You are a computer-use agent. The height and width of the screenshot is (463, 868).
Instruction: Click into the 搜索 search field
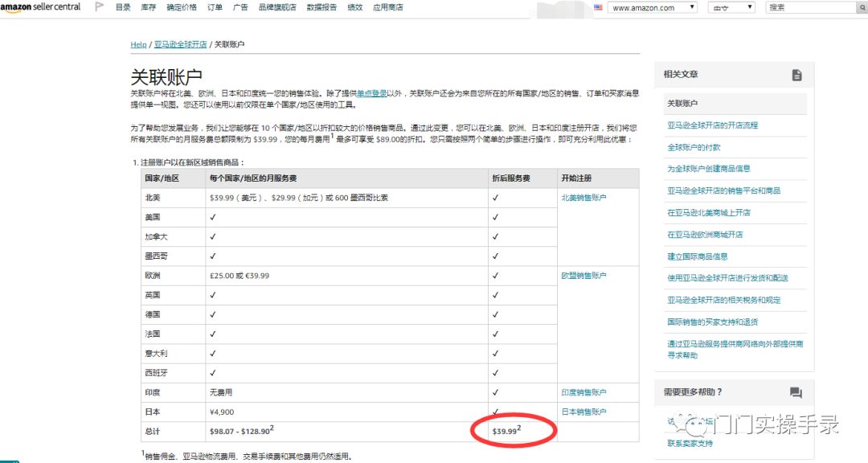(811, 8)
